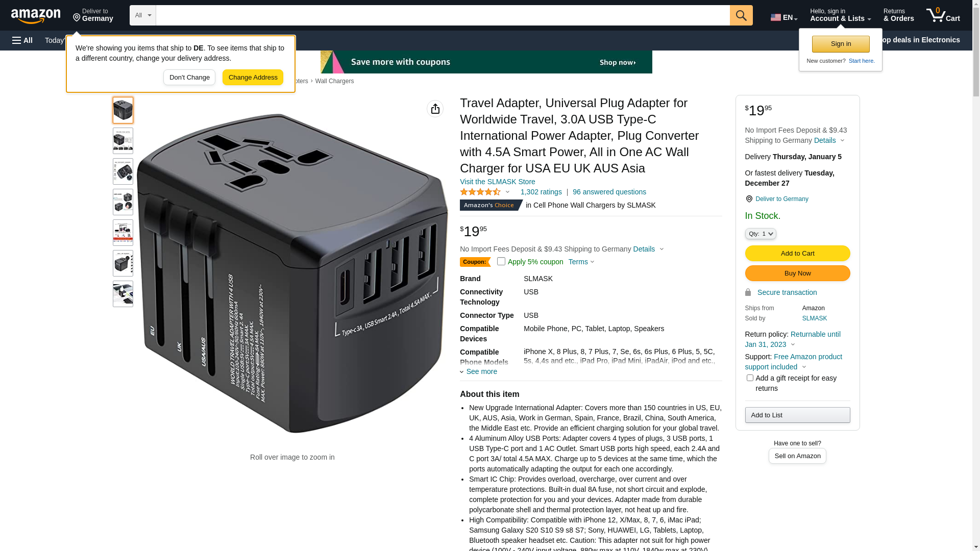Image resolution: width=980 pixels, height=551 pixels.
Task: Tick the Apply 5% coupon checkbox
Action: coord(501,261)
